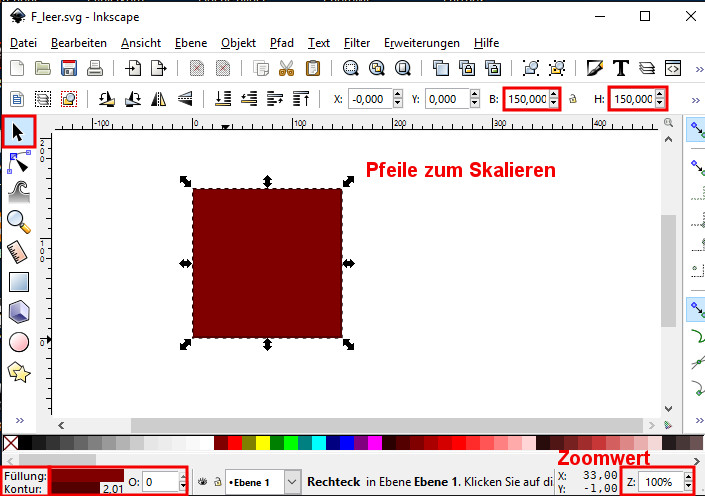Image resolution: width=705 pixels, height=496 pixels.
Task: Click the width B input field
Action: click(526, 99)
